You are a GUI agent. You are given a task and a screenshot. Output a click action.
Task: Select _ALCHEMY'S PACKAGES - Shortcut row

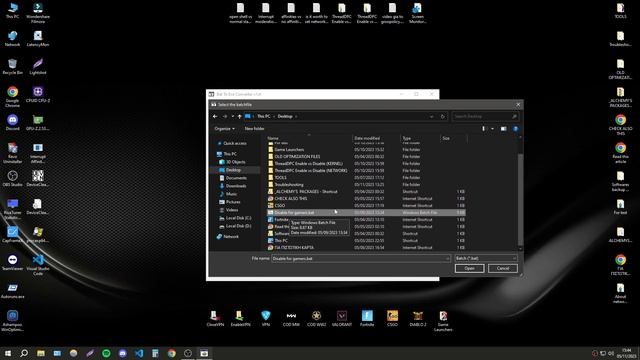tap(366, 191)
